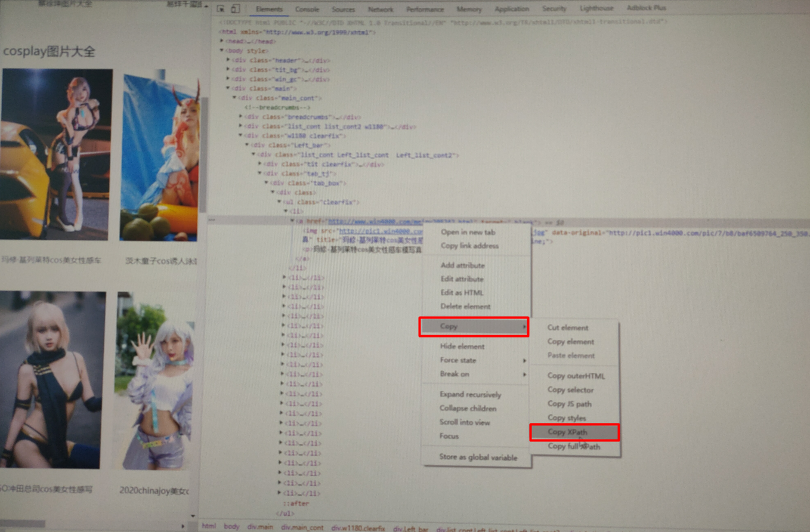
Task: Click body in the breadcrumb bar
Action: click(231, 527)
